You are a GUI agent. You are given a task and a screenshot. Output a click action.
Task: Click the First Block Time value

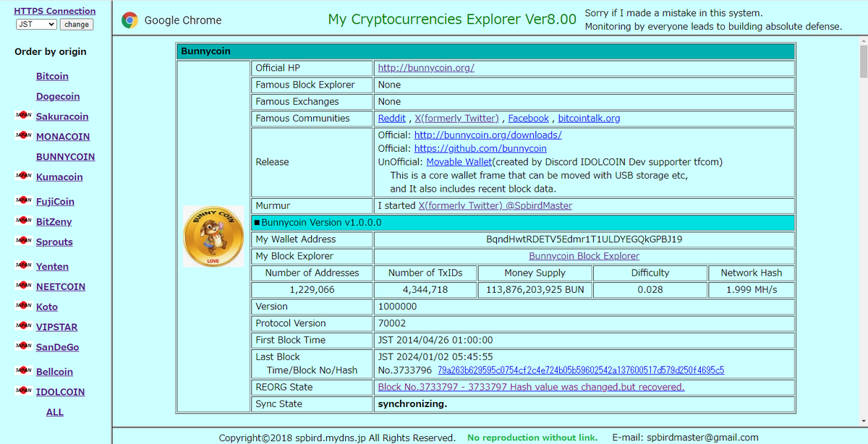coord(435,341)
